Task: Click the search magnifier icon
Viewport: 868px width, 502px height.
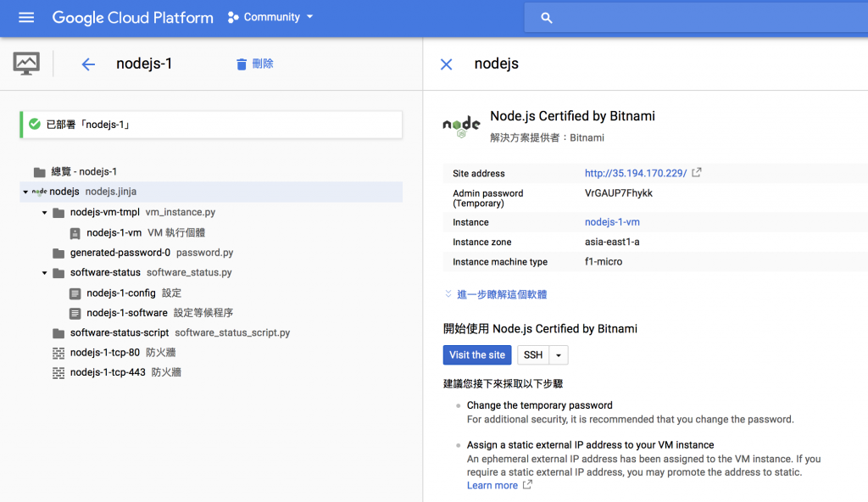Action: (x=547, y=18)
